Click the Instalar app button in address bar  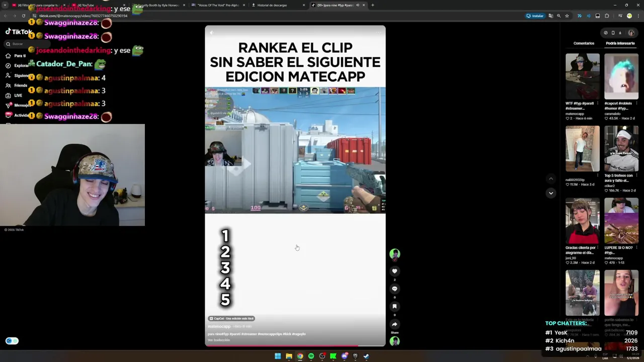click(535, 16)
